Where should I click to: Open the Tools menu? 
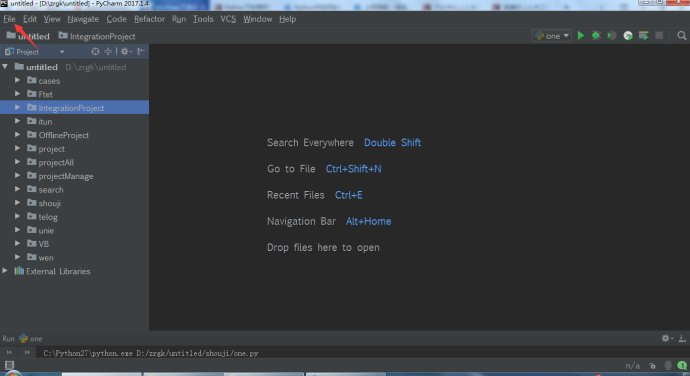coord(203,19)
